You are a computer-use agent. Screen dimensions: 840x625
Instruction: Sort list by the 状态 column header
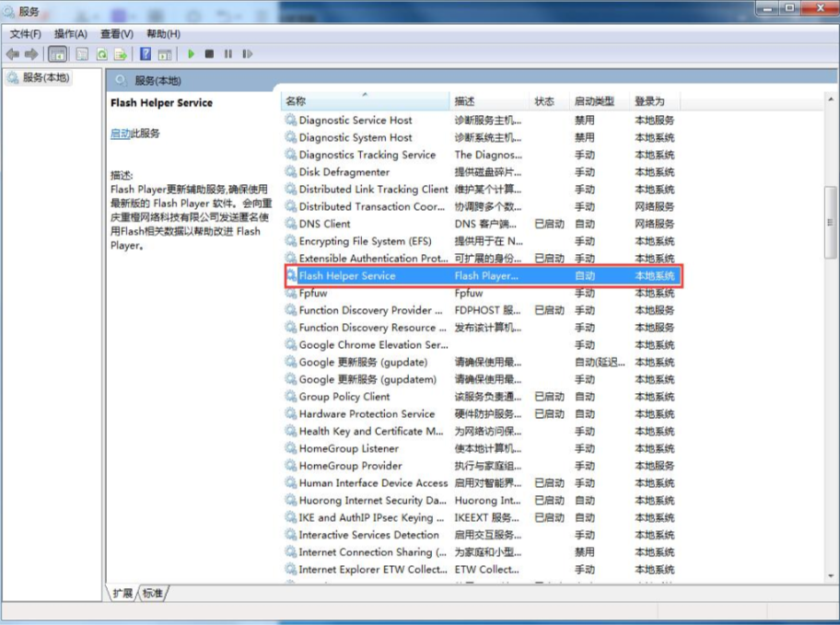tap(544, 101)
